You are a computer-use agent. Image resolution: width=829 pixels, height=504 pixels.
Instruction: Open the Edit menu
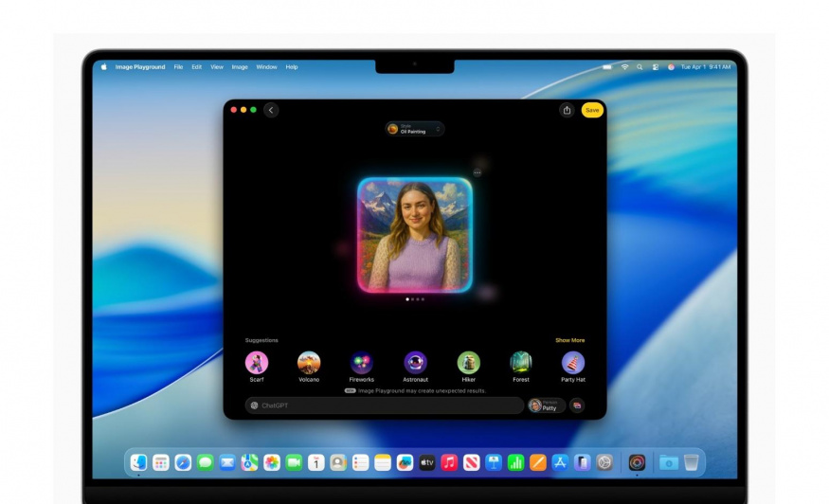click(x=197, y=67)
